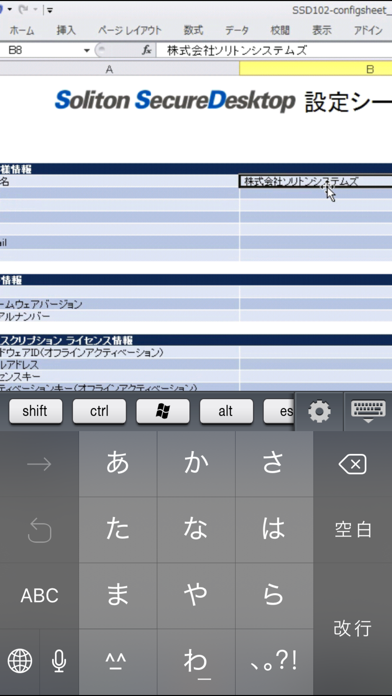Open the 挿入 ribbon tab

[x=66, y=31]
